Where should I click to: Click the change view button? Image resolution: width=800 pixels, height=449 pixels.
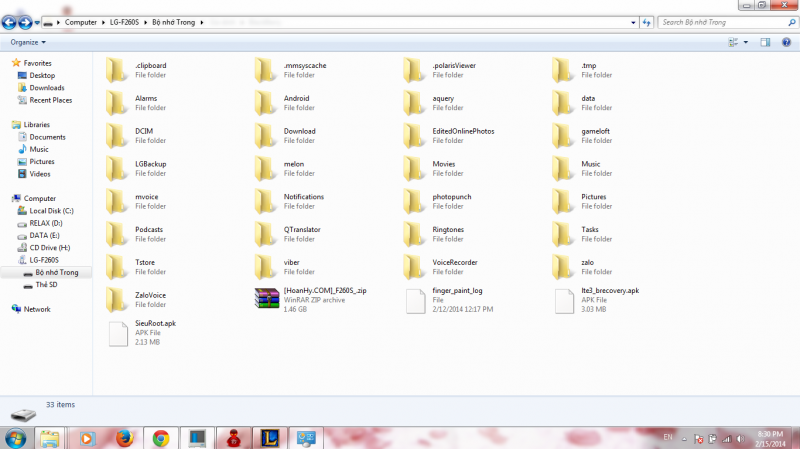pos(733,42)
